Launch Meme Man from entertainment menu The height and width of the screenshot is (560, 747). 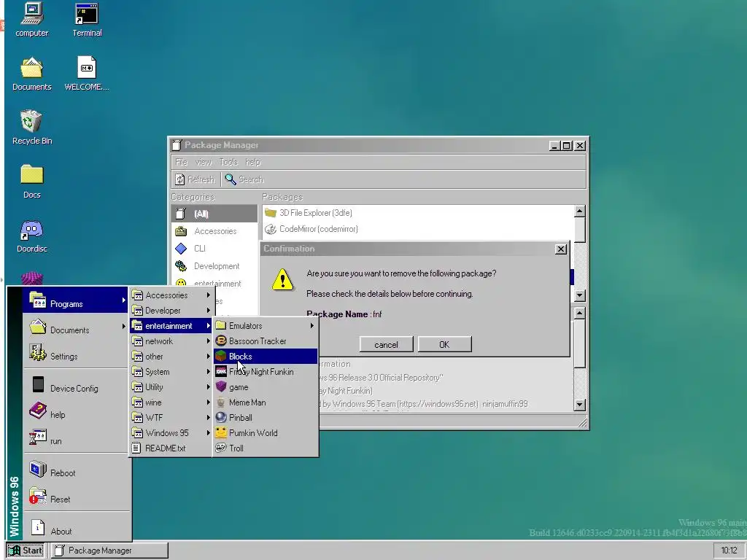point(266,402)
